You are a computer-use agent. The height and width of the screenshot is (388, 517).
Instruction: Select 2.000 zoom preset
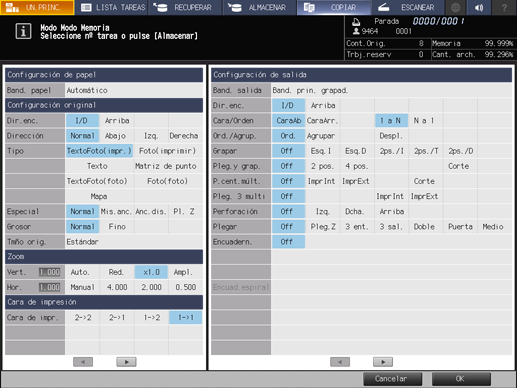[x=151, y=287]
